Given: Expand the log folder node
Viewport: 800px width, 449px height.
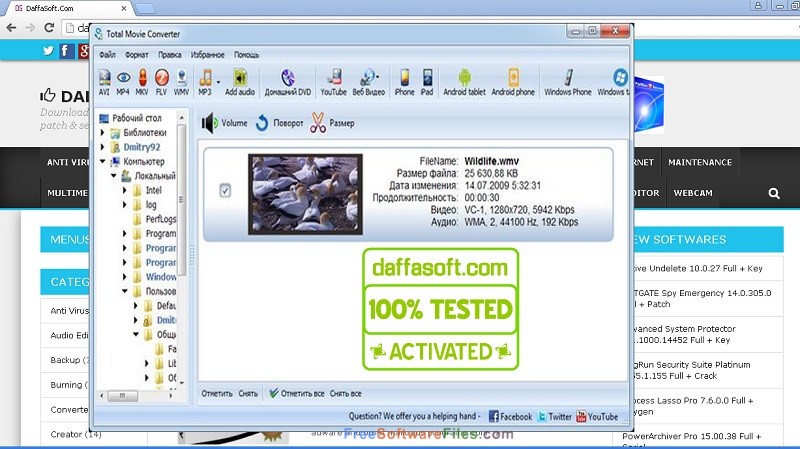Looking at the screenshot, I should (x=124, y=205).
